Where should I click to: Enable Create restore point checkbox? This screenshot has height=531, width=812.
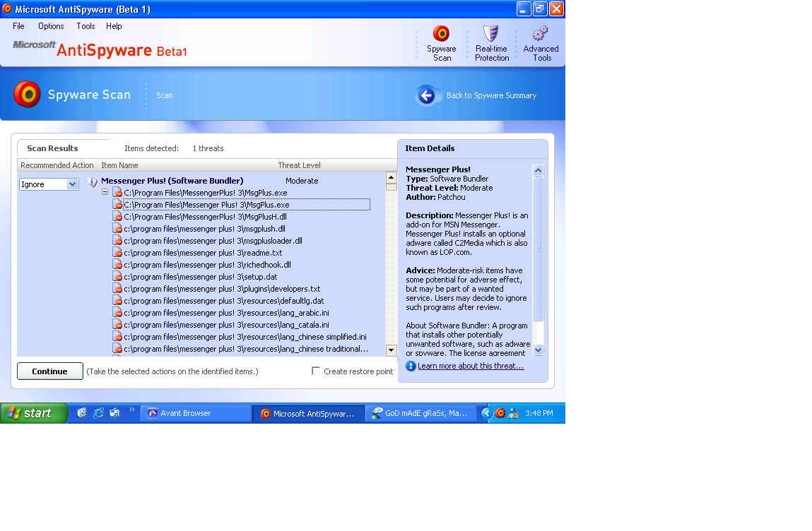tap(316, 371)
